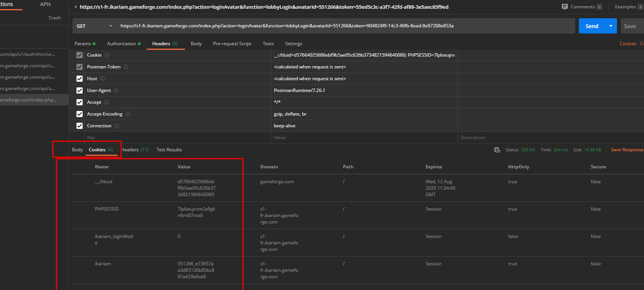Select the PHPSESSID cookie name
Image resolution: width=644 pixels, height=290 pixels.
click(107, 209)
